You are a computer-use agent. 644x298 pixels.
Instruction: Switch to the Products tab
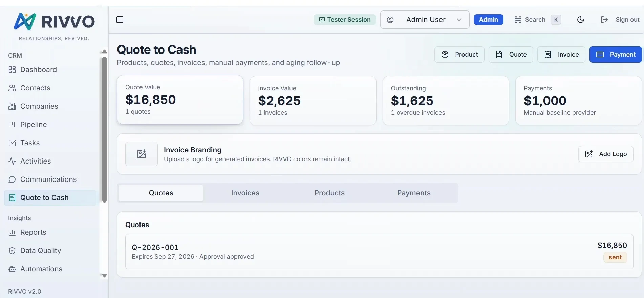click(329, 193)
